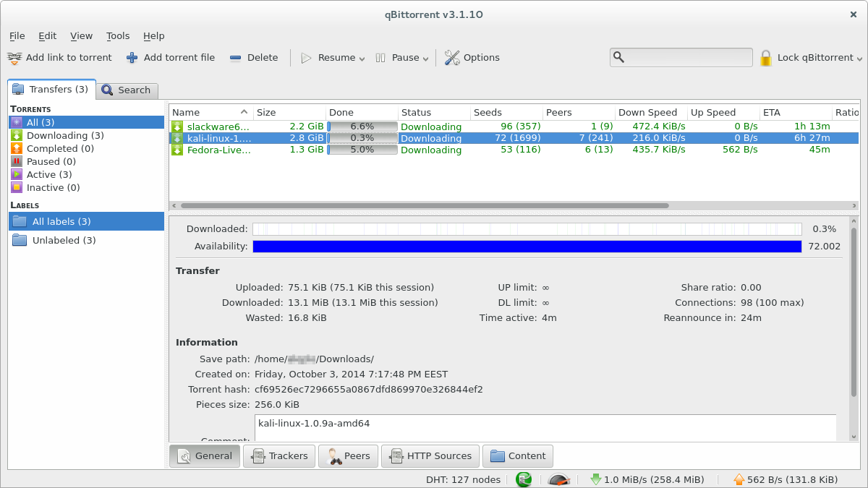Image resolution: width=868 pixels, height=488 pixels.
Task: Toggle the alternative speed limits speedometer icon
Action: tap(558, 479)
